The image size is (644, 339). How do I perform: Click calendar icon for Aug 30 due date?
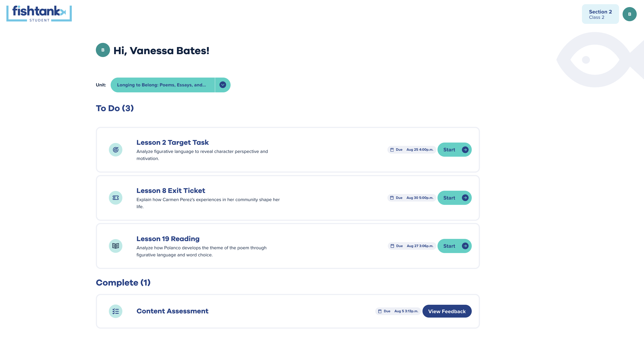(x=392, y=198)
